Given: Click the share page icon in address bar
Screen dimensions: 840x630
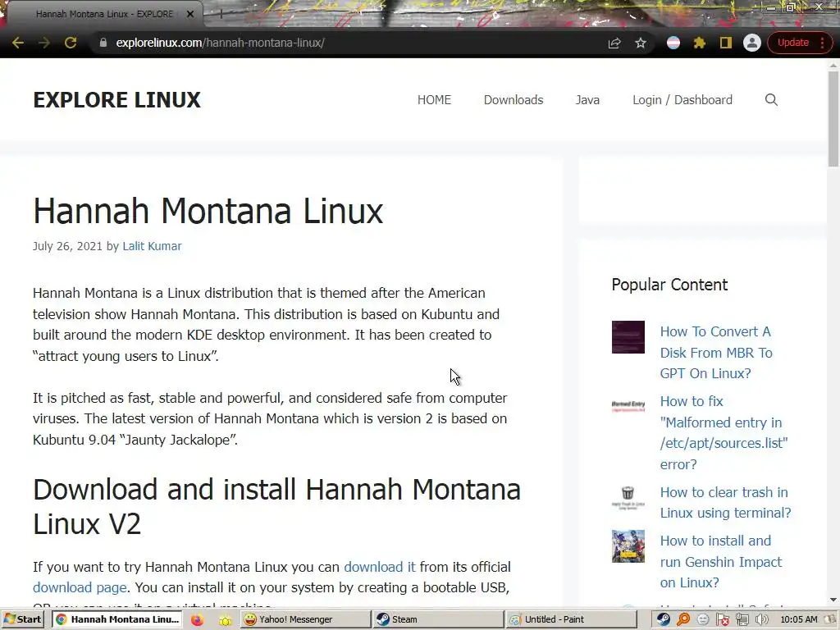Looking at the screenshot, I should click(614, 43).
